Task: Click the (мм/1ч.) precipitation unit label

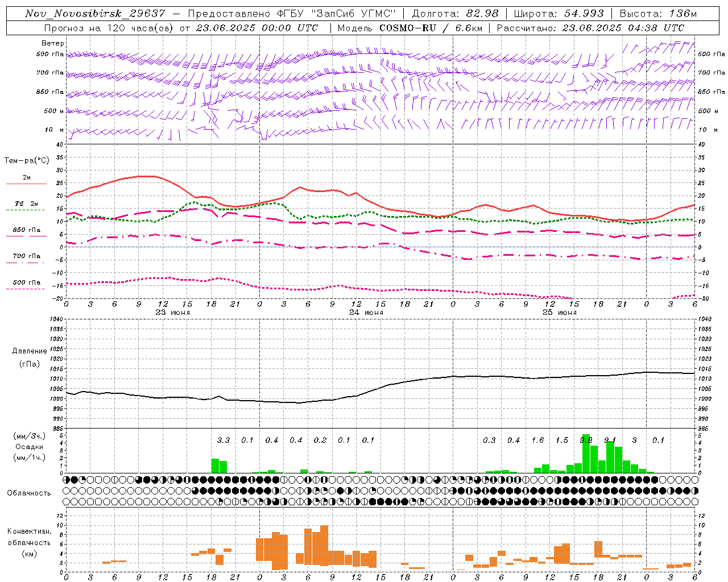Action: point(30,458)
